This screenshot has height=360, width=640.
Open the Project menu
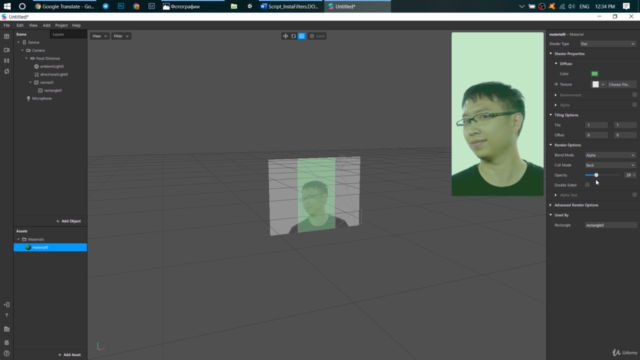pos(61,25)
